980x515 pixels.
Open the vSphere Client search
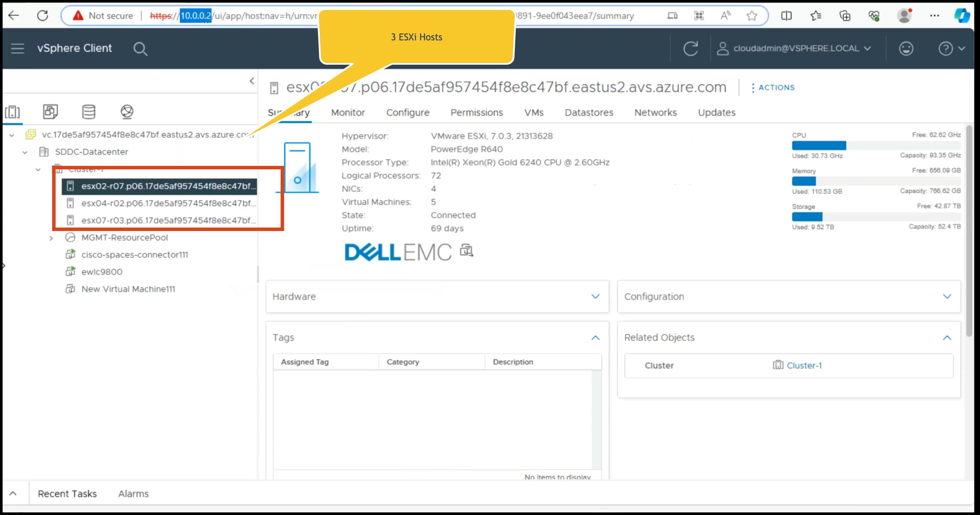tap(140, 49)
